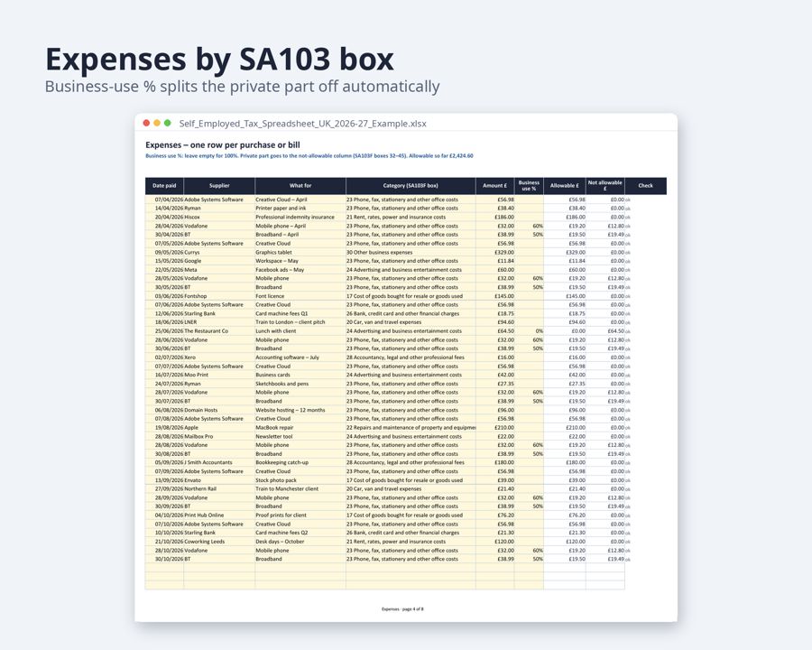Click the 'Print Hub Online' supplier cell
The width and height of the screenshot is (812, 650).
coord(219,515)
